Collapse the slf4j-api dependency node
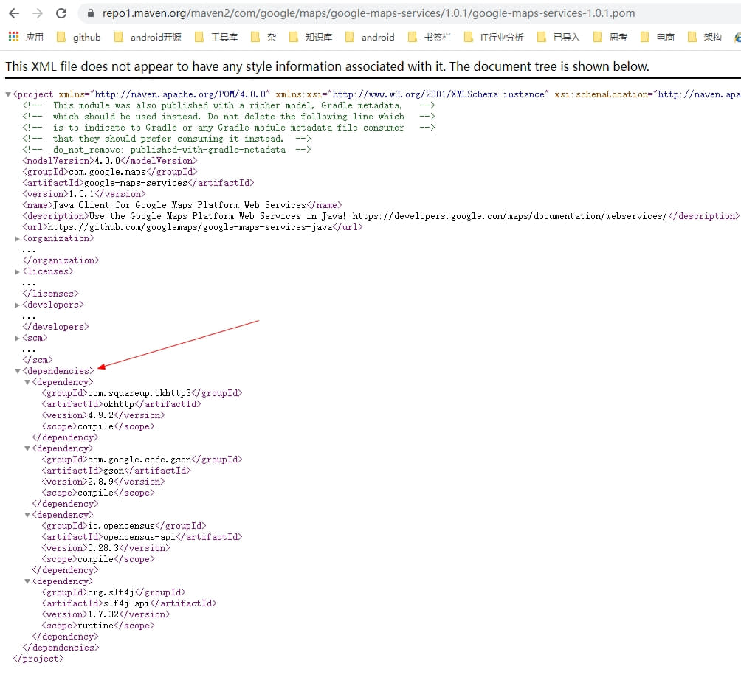741x700 pixels. [x=27, y=582]
